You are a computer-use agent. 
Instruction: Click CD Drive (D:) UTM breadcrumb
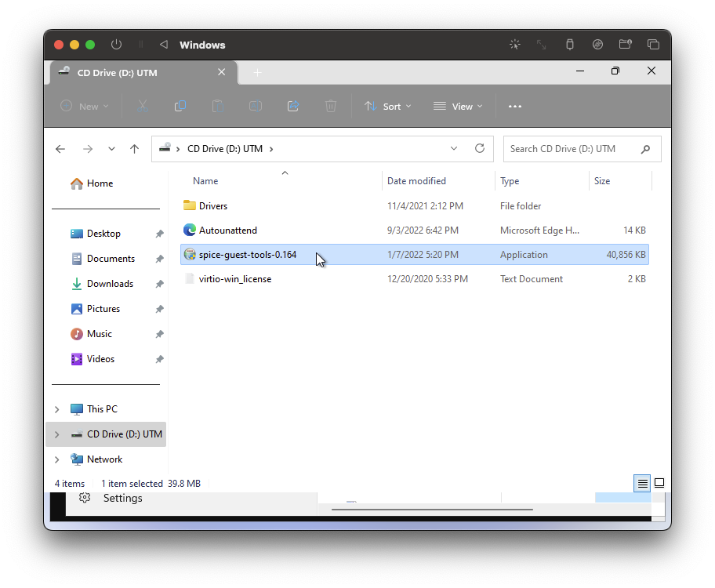pyautogui.click(x=225, y=149)
